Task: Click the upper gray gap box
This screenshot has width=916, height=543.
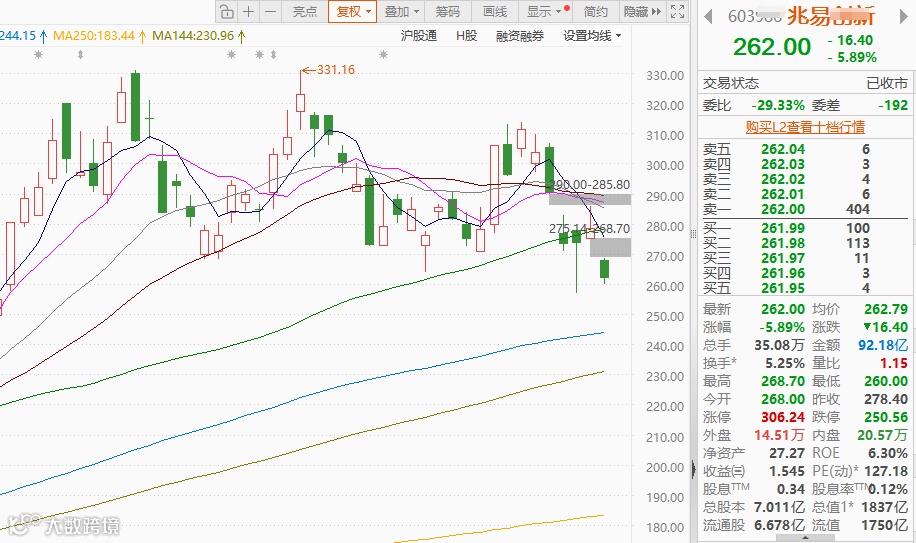Action: pyautogui.click(x=589, y=199)
